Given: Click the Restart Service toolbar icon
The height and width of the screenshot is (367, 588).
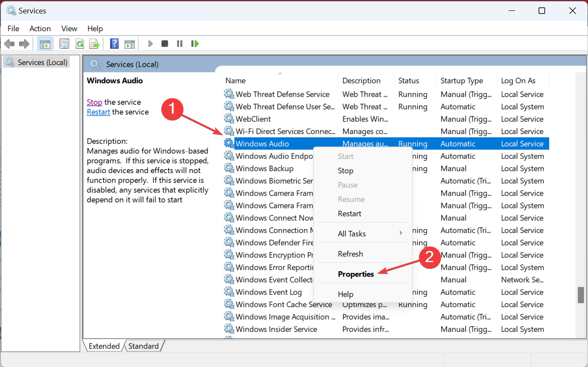Looking at the screenshot, I should (195, 44).
